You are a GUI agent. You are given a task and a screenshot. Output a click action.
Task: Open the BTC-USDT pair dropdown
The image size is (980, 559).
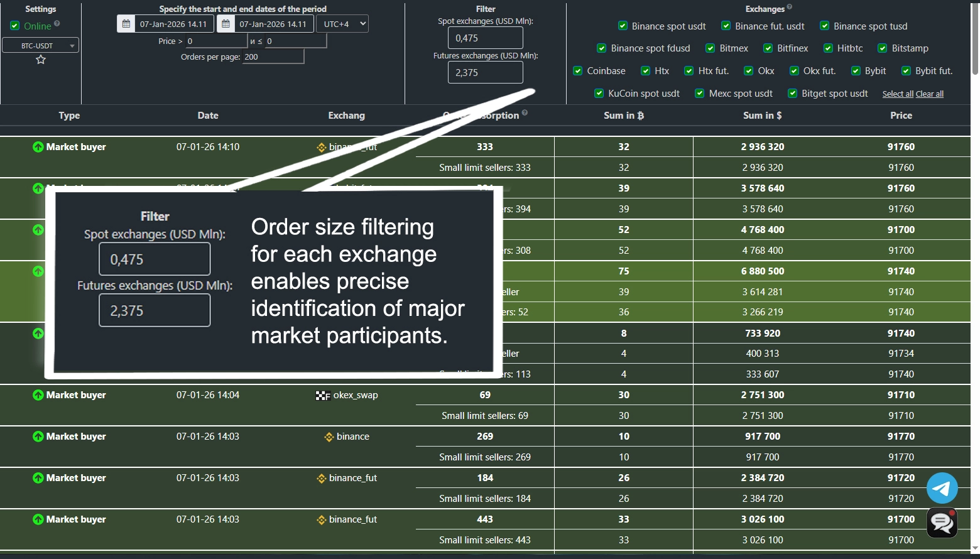point(41,45)
